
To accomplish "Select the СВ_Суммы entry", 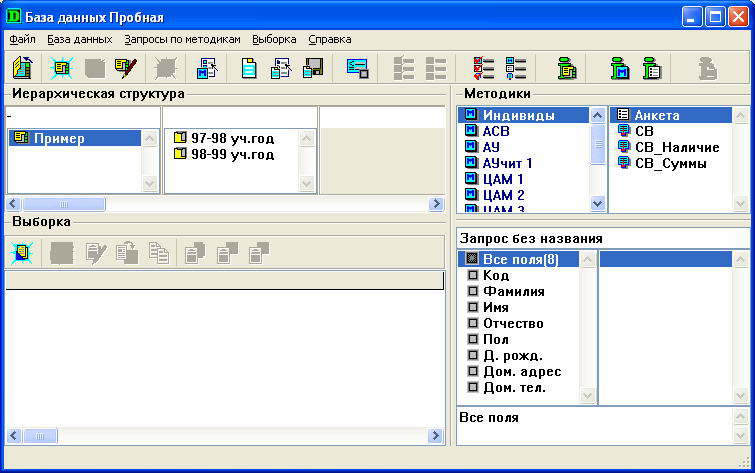I will [x=662, y=163].
